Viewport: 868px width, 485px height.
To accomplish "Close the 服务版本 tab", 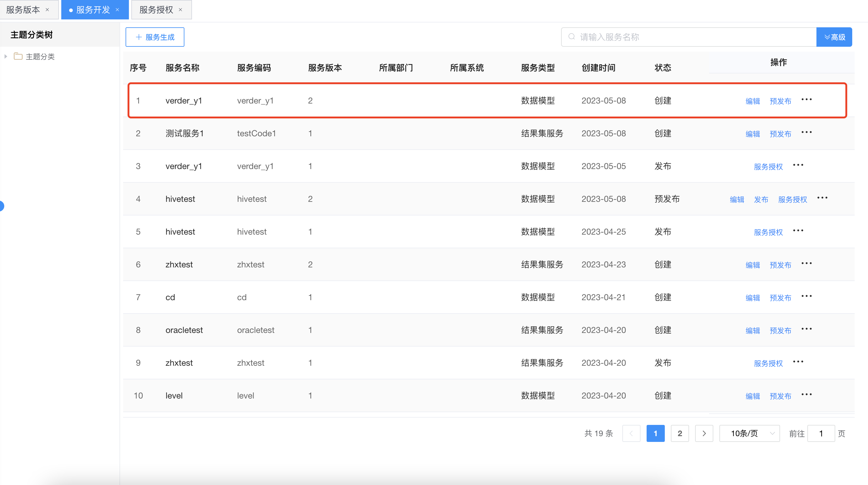I will coord(47,10).
